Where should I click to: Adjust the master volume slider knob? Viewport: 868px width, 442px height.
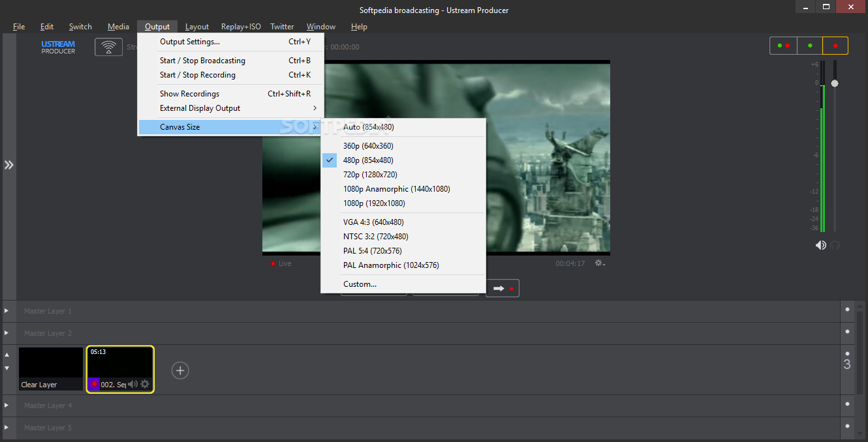point(834,83)
